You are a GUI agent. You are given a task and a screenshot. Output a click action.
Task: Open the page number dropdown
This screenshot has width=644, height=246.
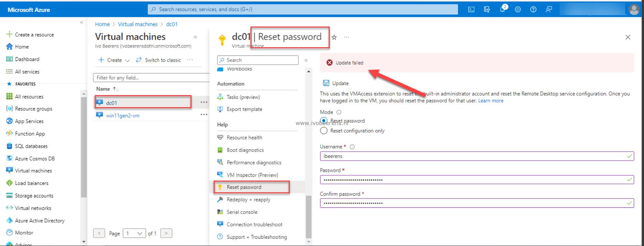click(134, 233)
